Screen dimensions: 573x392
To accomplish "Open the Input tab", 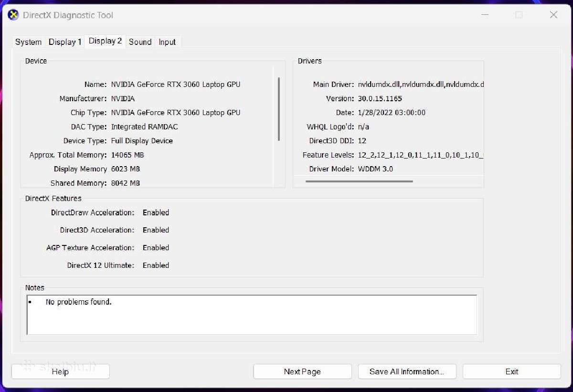I will point(167,42).
